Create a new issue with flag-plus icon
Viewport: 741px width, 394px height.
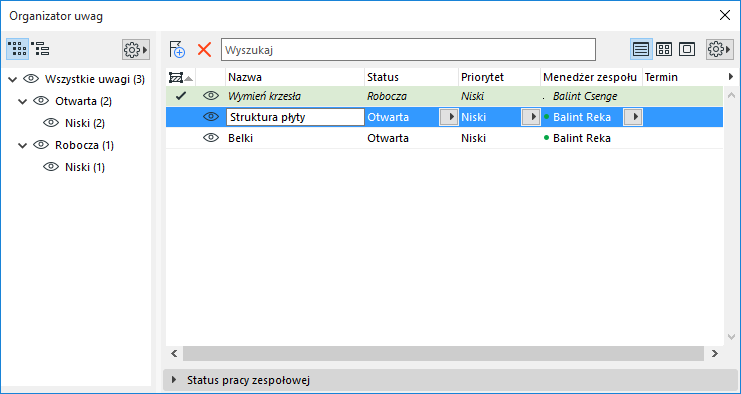click(x=177, y=50)
